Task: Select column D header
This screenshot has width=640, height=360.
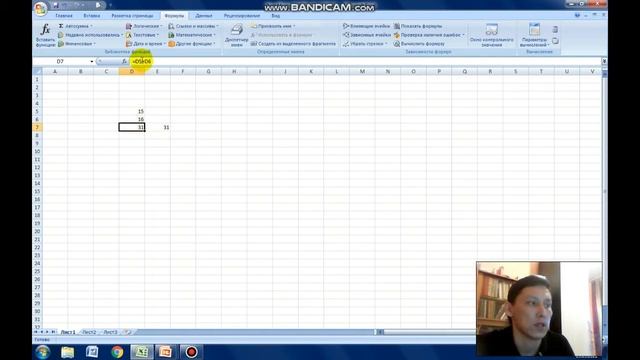Action: pyautogui.click(x=131, y=71)
